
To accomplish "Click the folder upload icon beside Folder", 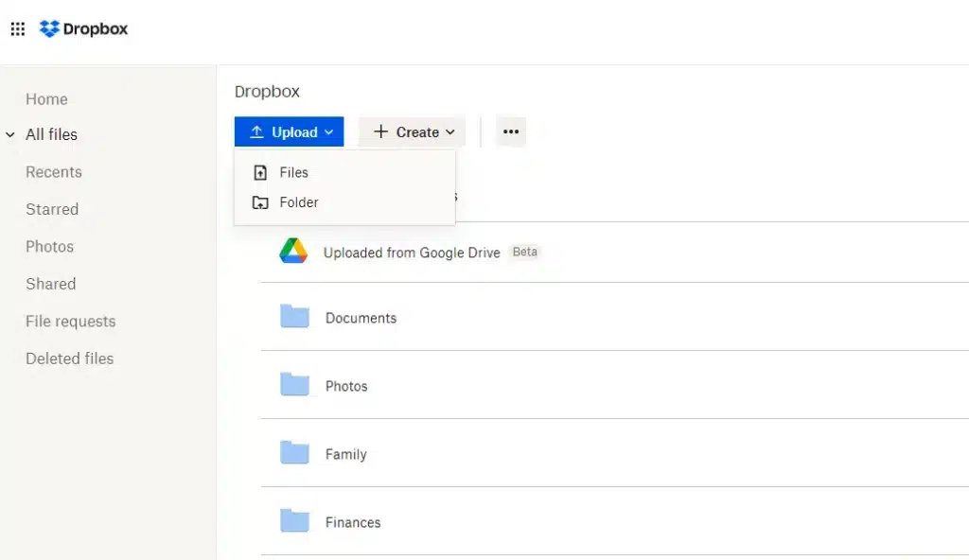I will pos(260,202).
